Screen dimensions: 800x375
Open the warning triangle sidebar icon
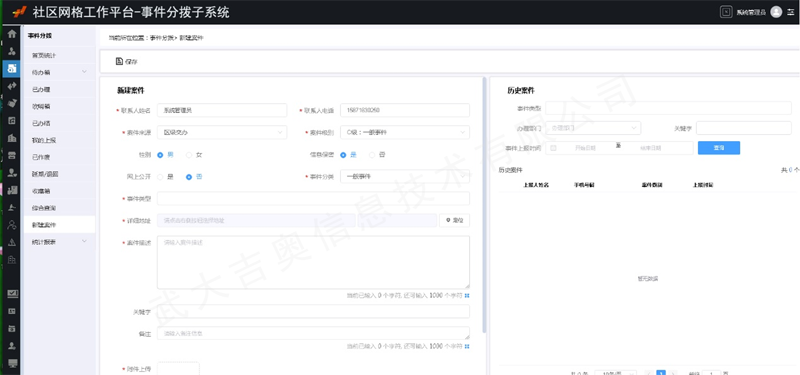[x=12, y=242]
